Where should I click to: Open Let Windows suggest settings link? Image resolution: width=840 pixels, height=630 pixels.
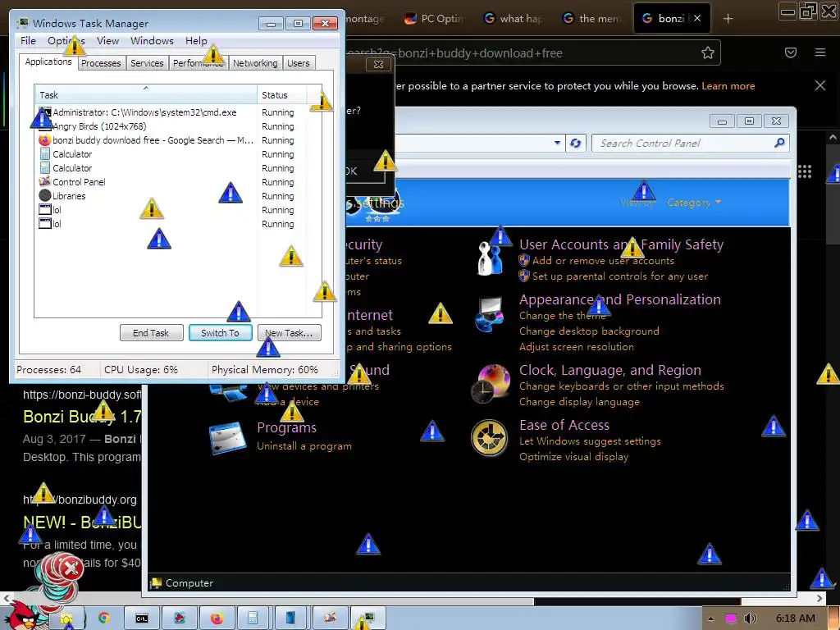click(590, 441)
